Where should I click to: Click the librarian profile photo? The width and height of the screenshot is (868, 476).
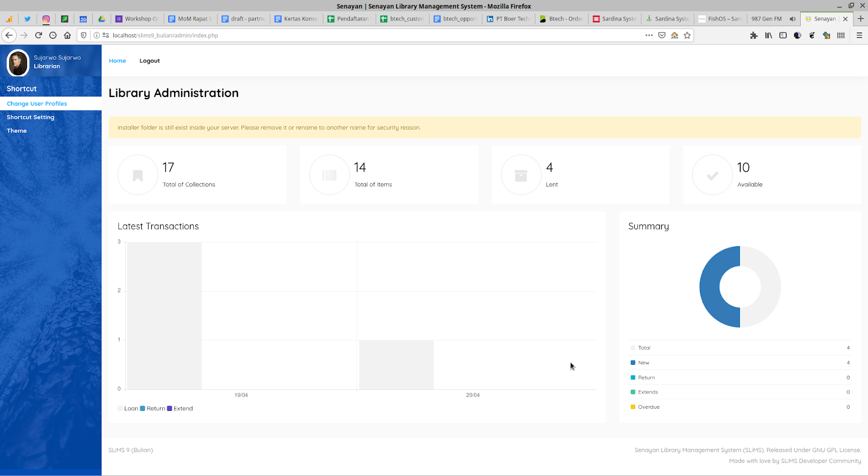point(18,63)
